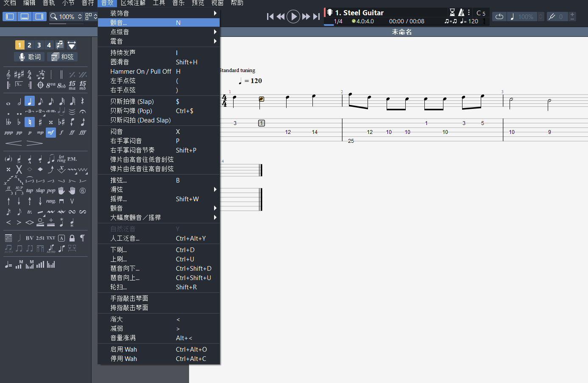The height and width of the screenshot is (383, 588).
Task: Click the 和弦 button
Action: point(62,57)
